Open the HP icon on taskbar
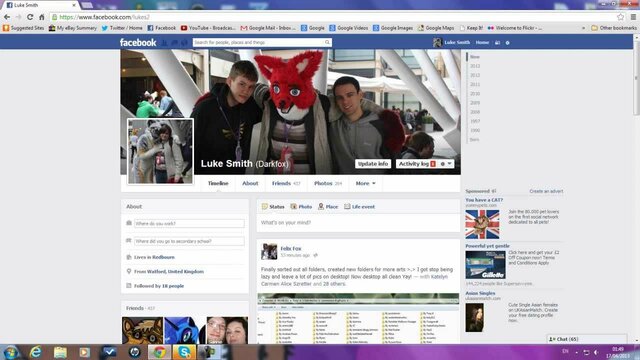The width and height of the screenshot is (640, 360). point(134,352)
